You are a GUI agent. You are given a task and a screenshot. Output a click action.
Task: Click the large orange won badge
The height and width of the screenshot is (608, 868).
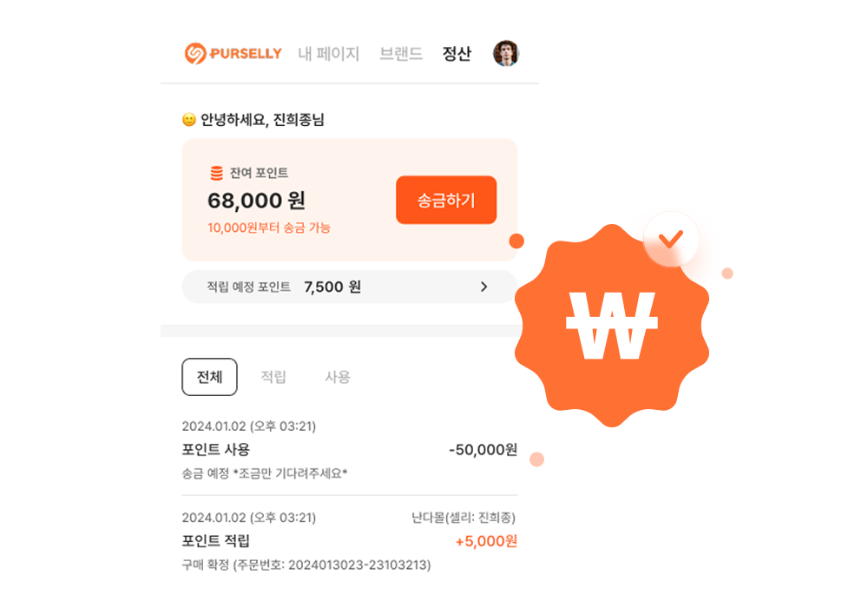tap(612, 326)
